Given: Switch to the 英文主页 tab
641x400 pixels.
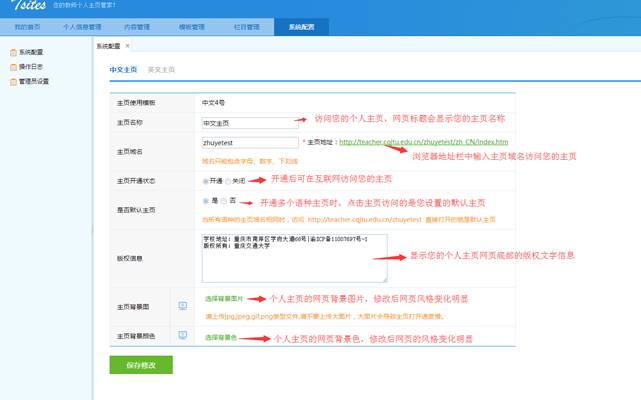Looking at the screenshot, I should 161,70.
